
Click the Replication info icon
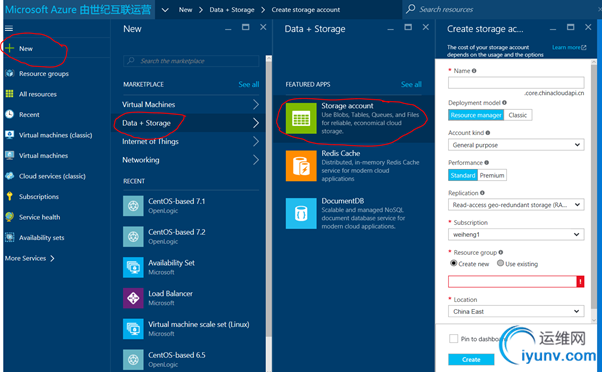pos(482,193)
